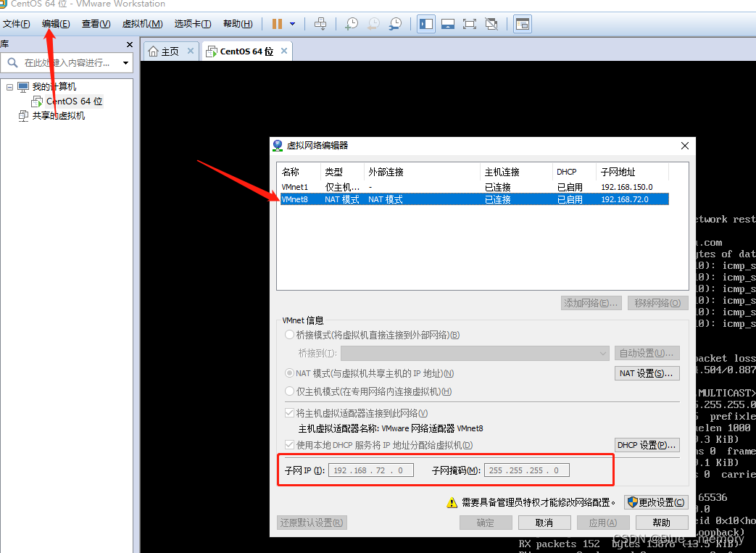Click the 自动设置(U)... button

pyautogui.click(x=647, y=354)
